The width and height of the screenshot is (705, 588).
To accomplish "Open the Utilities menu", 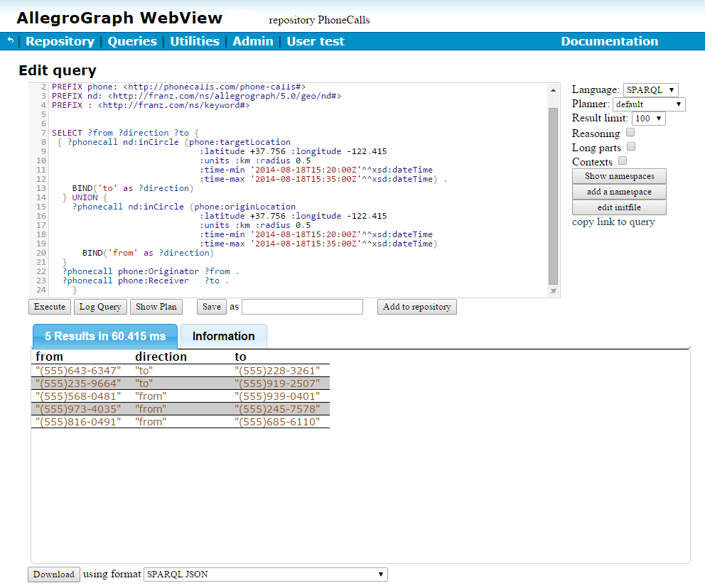I will pos(195,41).
